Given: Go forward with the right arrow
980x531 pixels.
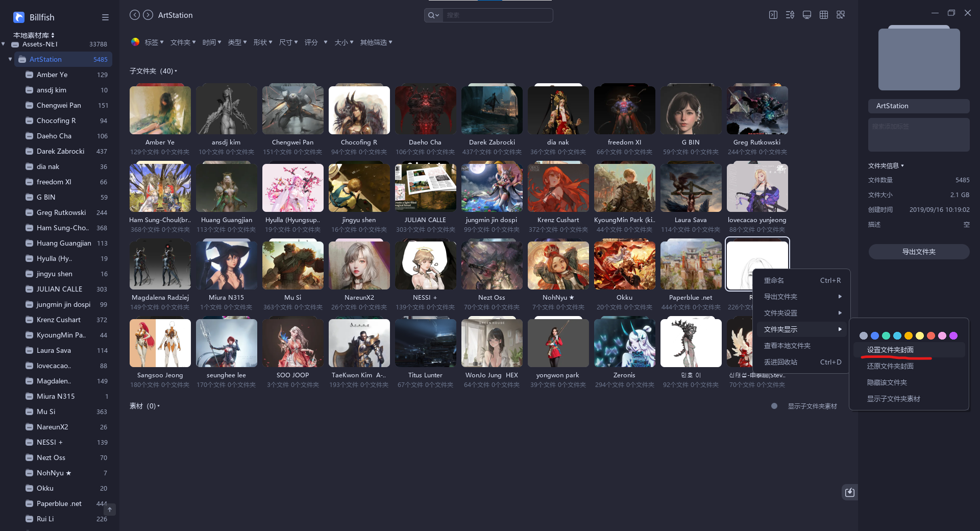Looking at the screenshot, I should coord(148,15).
